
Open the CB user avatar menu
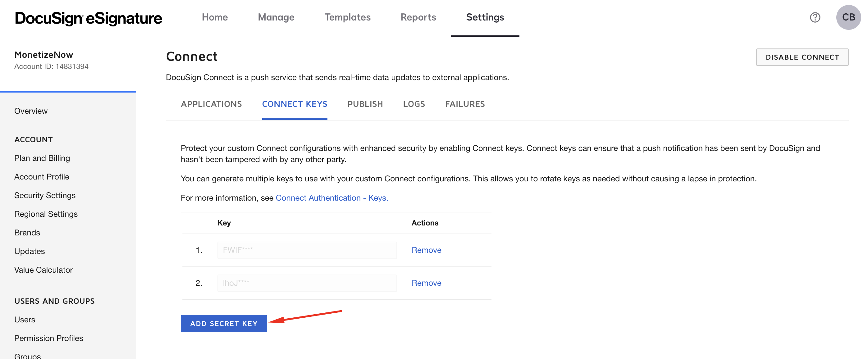point(848,17)
